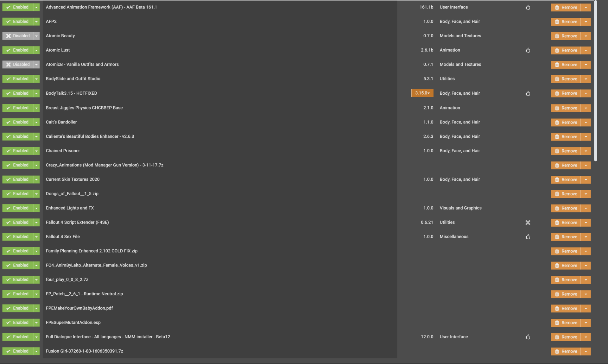Screen dimensions: 608x364
Task: Click User Interface category of AAF row
Action: (453, 7)
